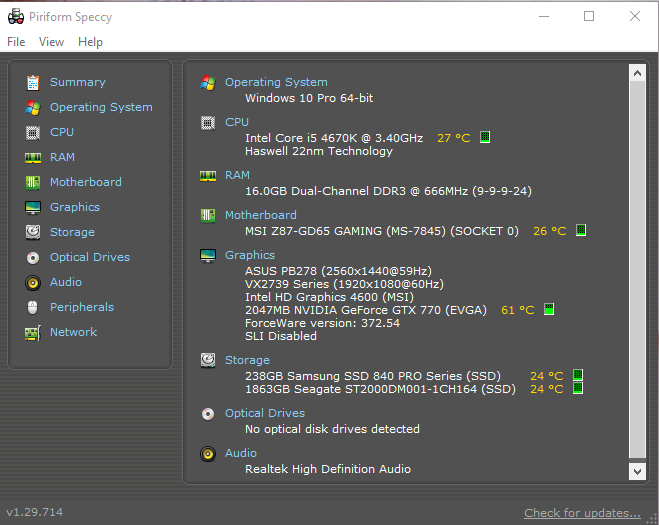The width and height of the screenshot is (659, 525).
Task: Open Optical Drives section in sidebar
Action: [x=90, y=257]
